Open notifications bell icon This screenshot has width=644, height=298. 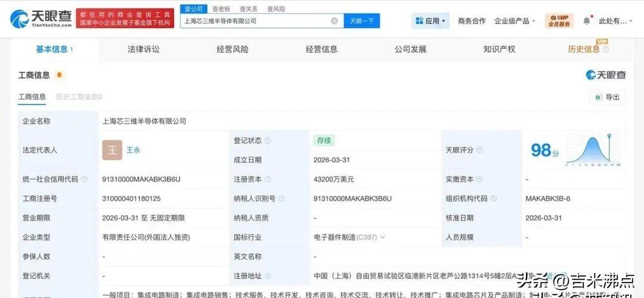tap(587, 20)
